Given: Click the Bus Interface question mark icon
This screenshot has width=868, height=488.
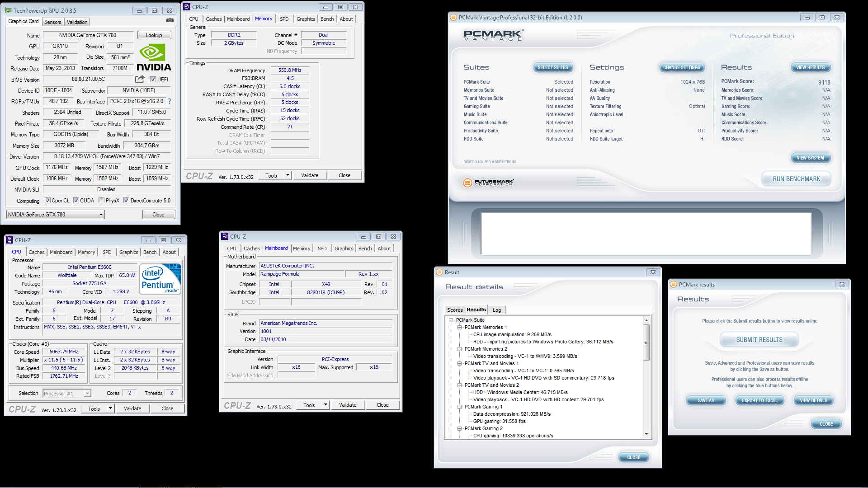Looking at the screenshot, I should tap(170, 101).
